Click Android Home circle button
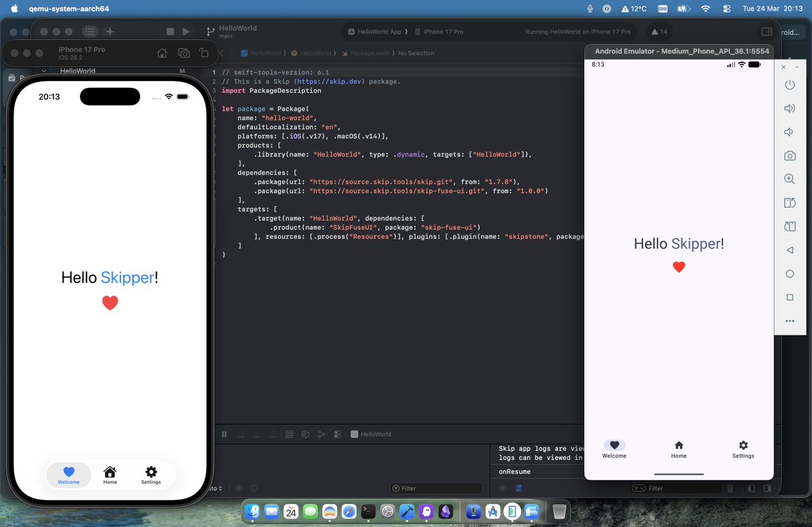This screenshot has width=812, height=527. click(790, 274)
